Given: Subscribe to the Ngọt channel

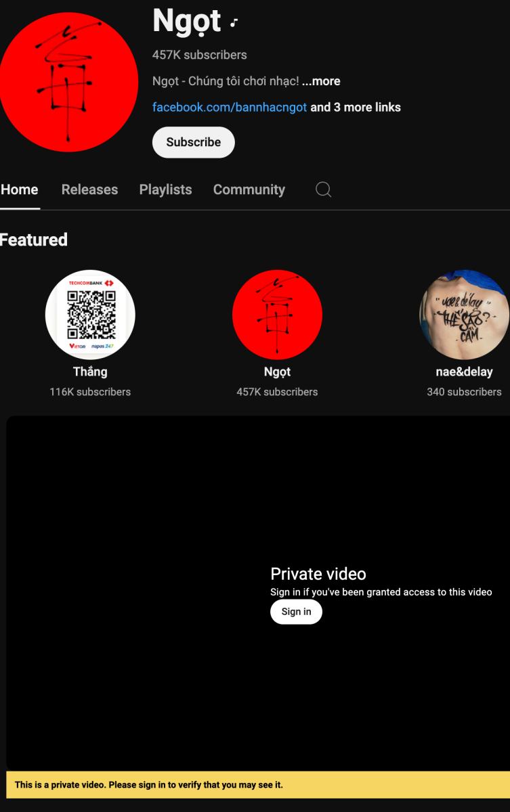Looking at the screenshot, I should (x=193, y=142).
